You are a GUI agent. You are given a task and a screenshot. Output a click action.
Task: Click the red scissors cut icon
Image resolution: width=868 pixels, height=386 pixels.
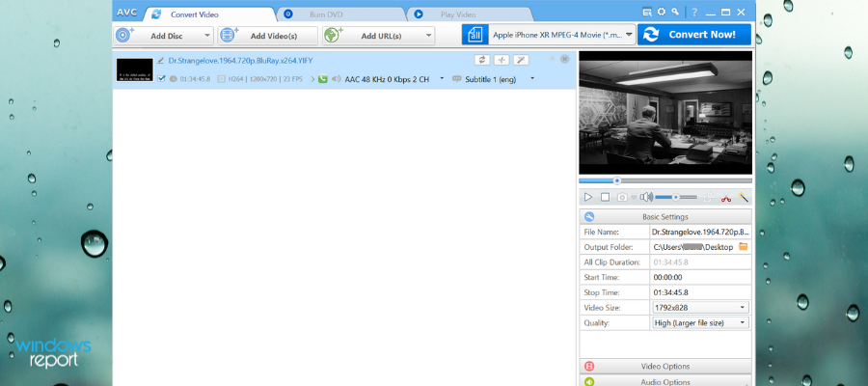pyautogui.click(x=726, y=197)
